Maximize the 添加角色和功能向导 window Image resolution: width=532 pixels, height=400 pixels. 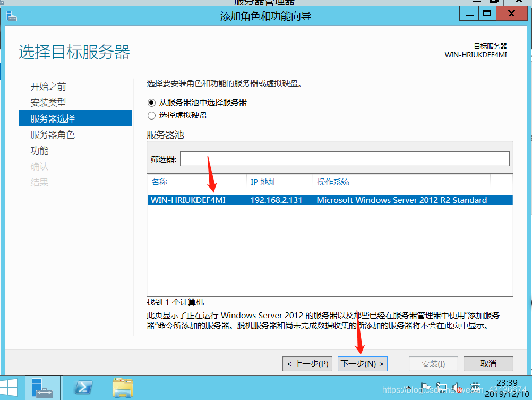[487, 14]
